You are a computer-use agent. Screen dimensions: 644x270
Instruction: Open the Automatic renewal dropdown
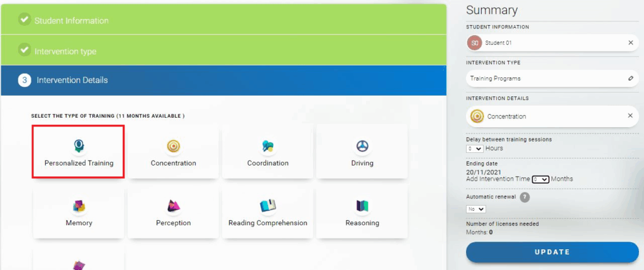476,209
